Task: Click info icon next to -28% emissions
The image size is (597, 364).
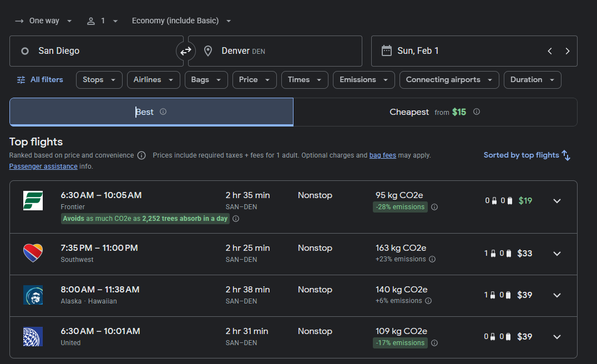Action: pos(434,207)
